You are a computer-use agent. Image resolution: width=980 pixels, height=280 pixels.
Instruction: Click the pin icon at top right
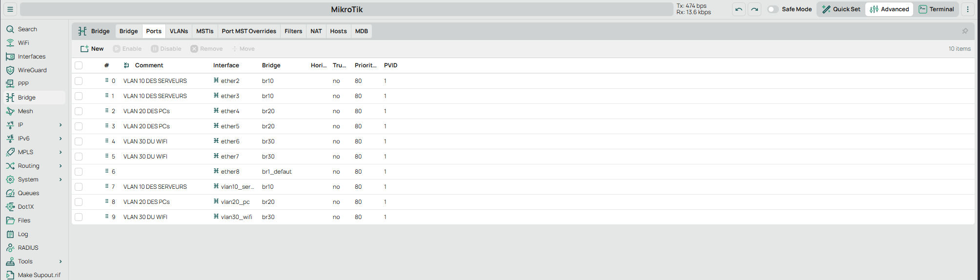pyautogui.click(x=965, y=31)
